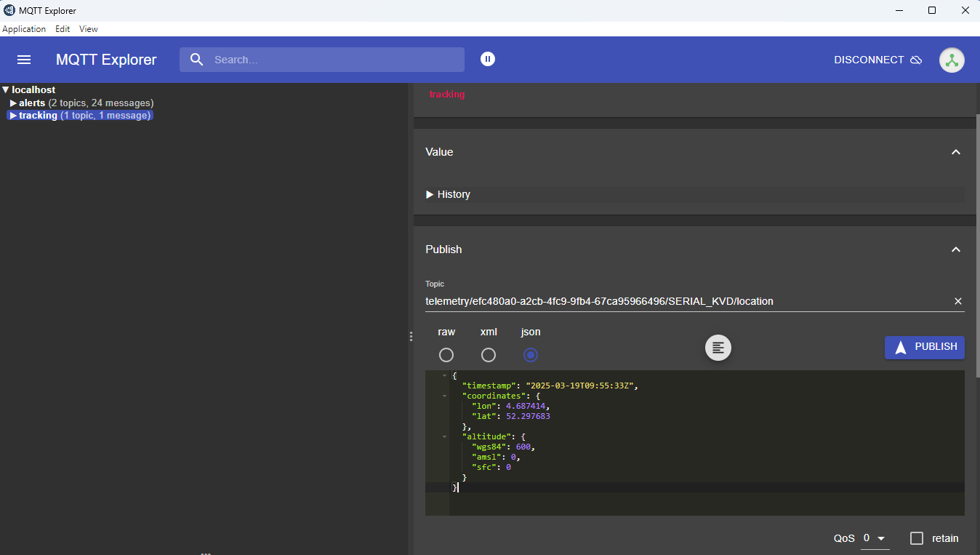
Task: Click the "sfc": 0 line
Action: pos(491,467)
